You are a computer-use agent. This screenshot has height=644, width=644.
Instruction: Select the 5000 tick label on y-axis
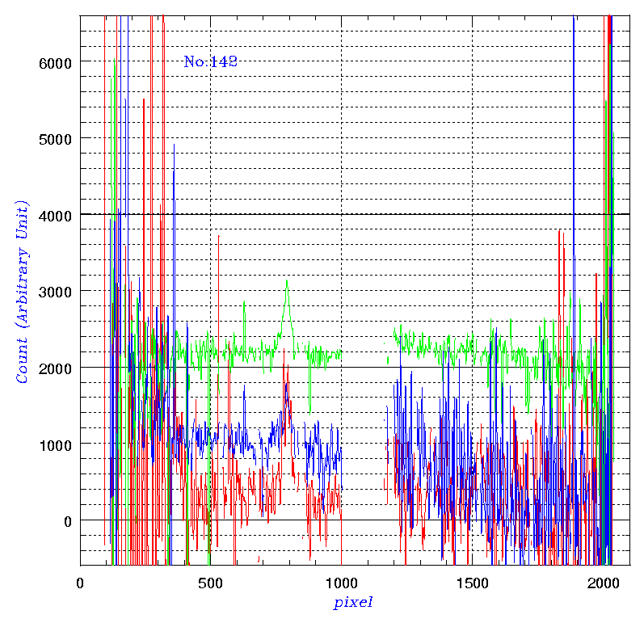55,139
